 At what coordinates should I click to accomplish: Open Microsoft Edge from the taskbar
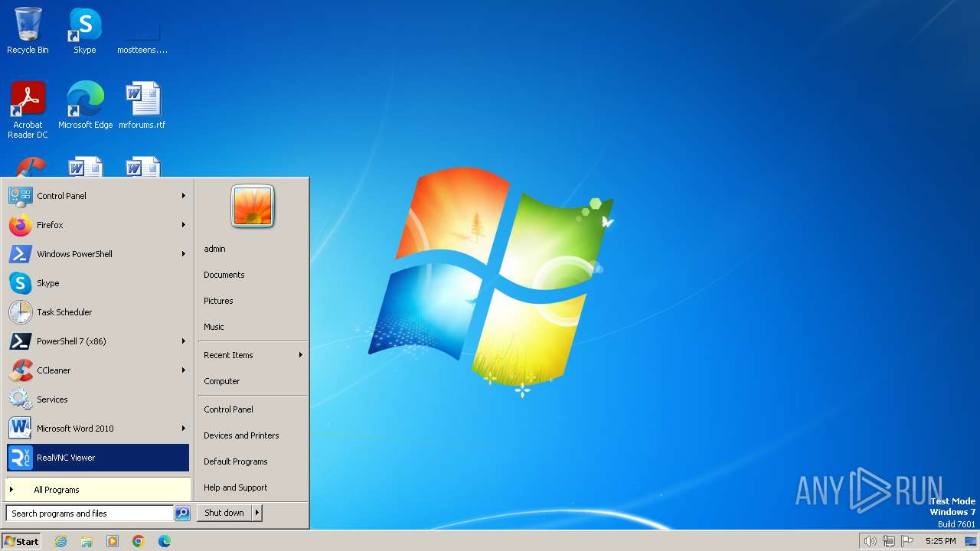(165, 541)
